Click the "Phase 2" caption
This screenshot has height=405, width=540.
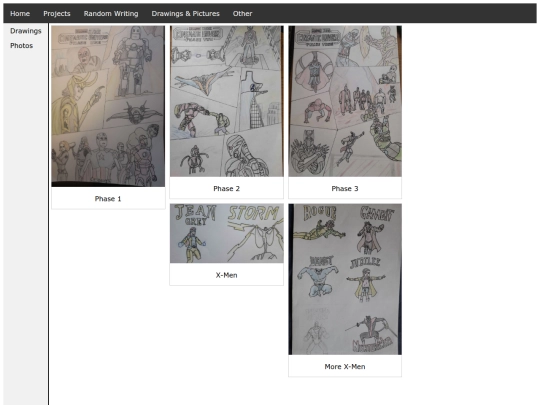pyautogui.click(x=227, y=188)
